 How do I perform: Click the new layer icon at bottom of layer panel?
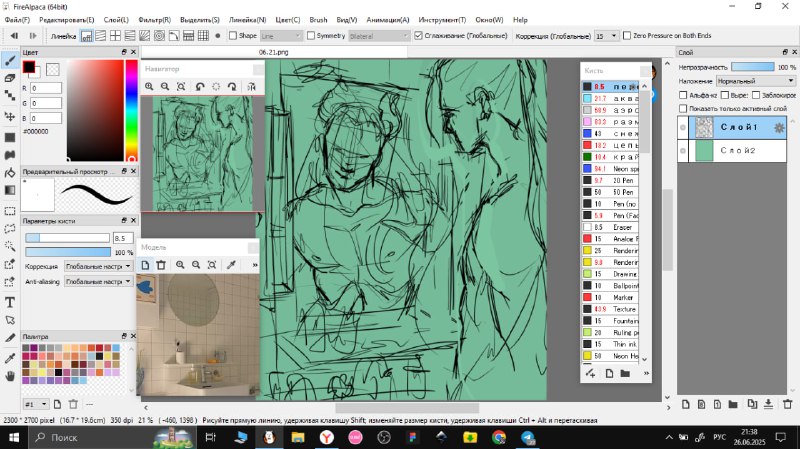tap(685, 404)
